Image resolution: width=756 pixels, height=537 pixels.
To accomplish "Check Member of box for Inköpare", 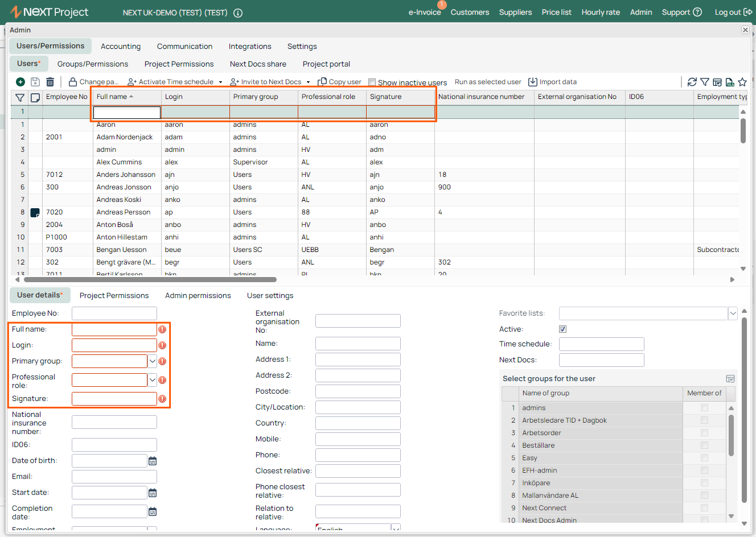I will 704,483.
